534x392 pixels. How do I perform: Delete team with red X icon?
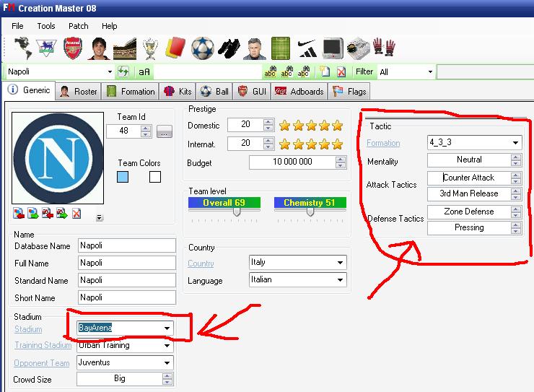click(x=341, y=72)
